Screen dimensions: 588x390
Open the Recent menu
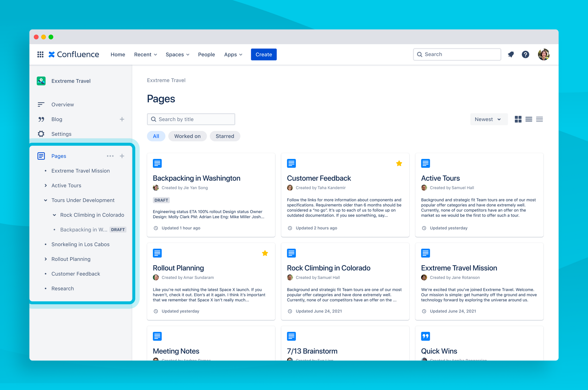145,54
